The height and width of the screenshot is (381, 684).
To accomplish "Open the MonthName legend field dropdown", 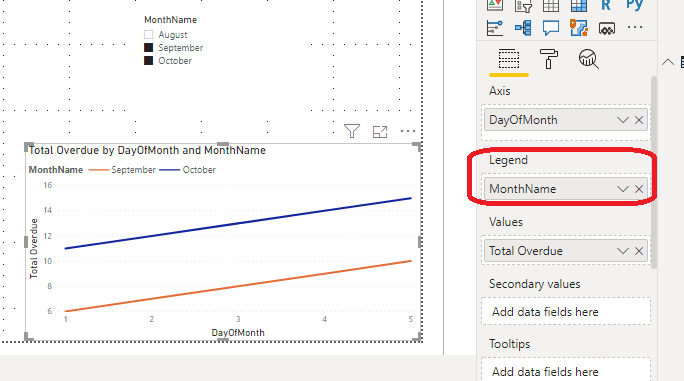I will point(622,189).
